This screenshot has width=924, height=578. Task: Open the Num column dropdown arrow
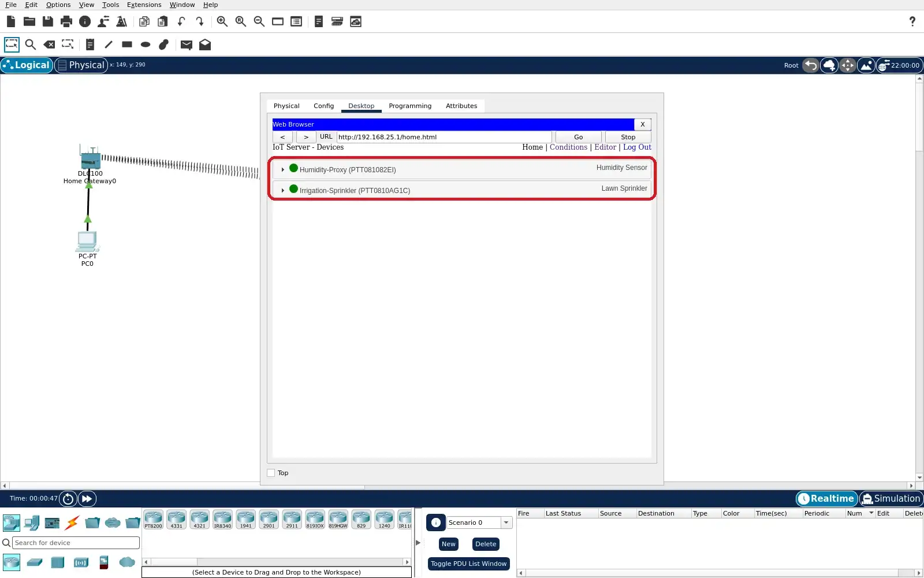coord(871,513)
